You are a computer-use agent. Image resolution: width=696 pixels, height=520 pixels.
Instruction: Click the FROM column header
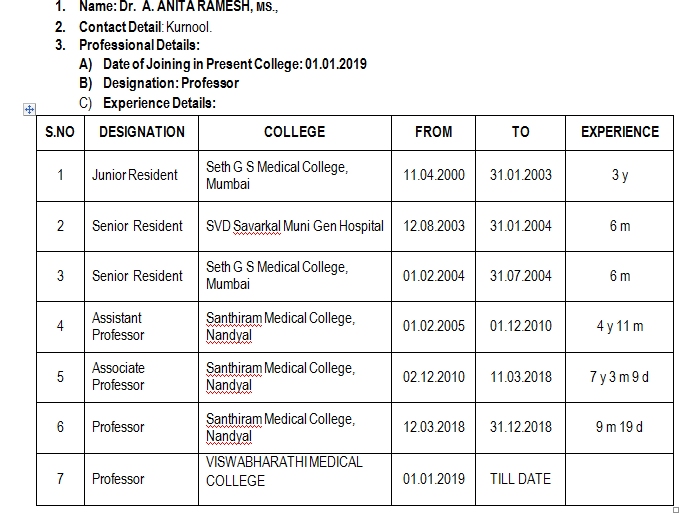pyautogui.click(x=434, y=132)
